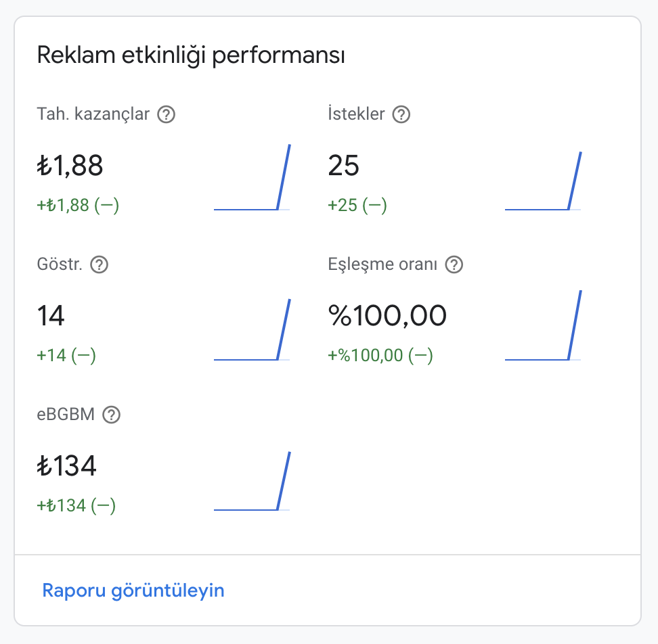Image resolution: width=658 pixels, height=644 pixels.
Task: Select the Eşleşme oranı sparkline graph
Action: pos(543,325)
